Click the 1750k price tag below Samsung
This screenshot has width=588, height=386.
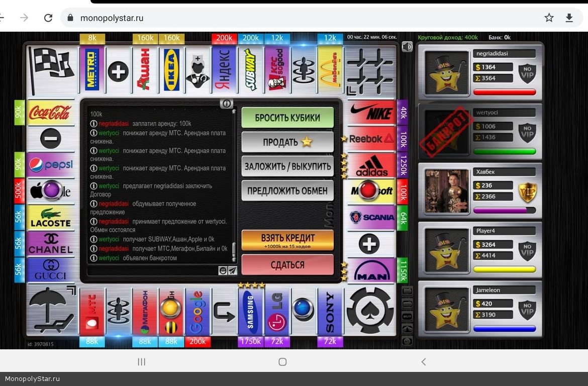[250, 342]
